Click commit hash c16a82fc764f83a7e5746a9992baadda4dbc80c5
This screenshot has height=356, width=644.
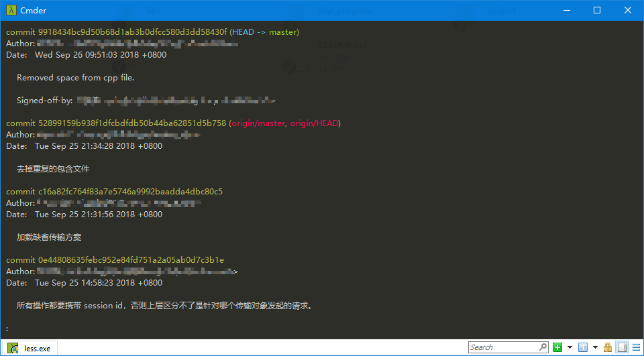tap(131, 192)
